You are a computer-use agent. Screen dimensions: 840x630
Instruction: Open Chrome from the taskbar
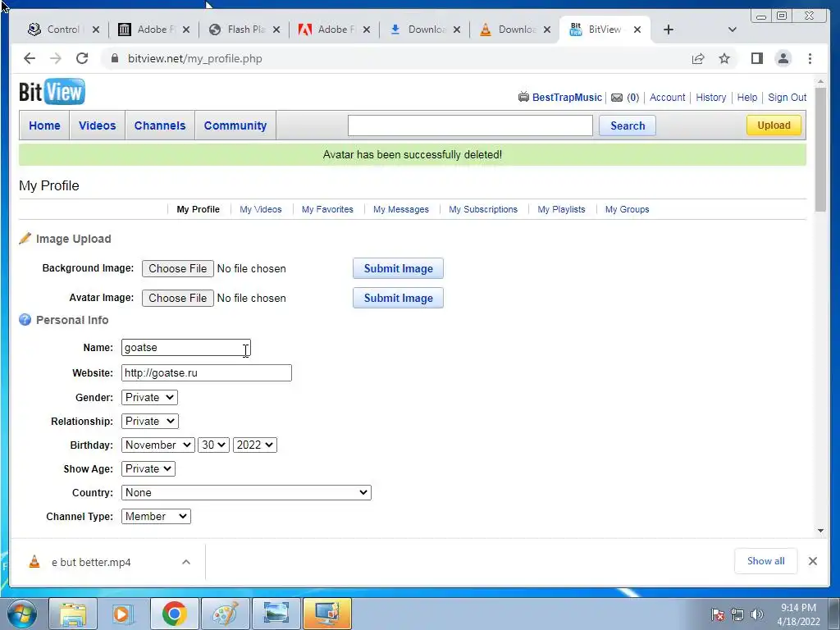174,614
